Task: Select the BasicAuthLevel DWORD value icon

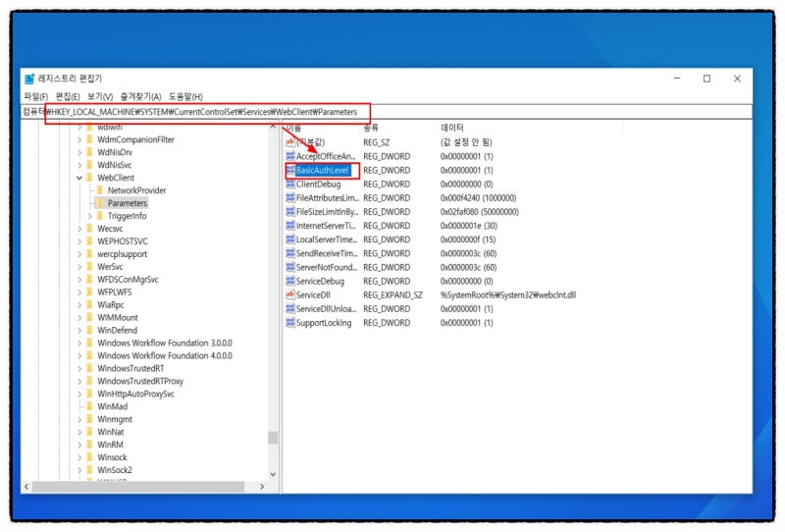Action: click(x=290, y=171)
